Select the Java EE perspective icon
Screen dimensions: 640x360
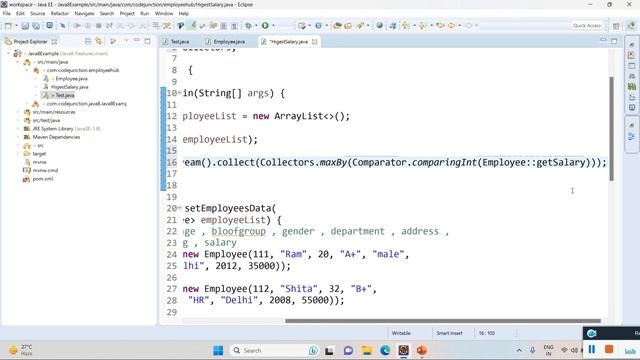[631, 25]
